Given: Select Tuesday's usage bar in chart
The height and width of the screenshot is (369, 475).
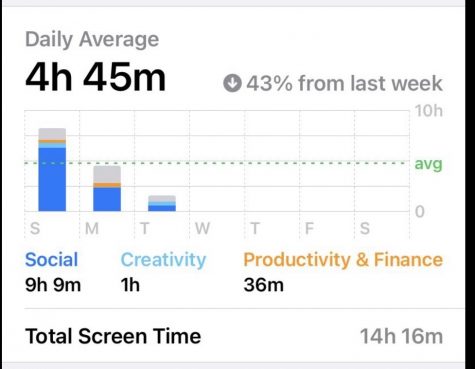Looking at the screenshot, I should (162, 203).
